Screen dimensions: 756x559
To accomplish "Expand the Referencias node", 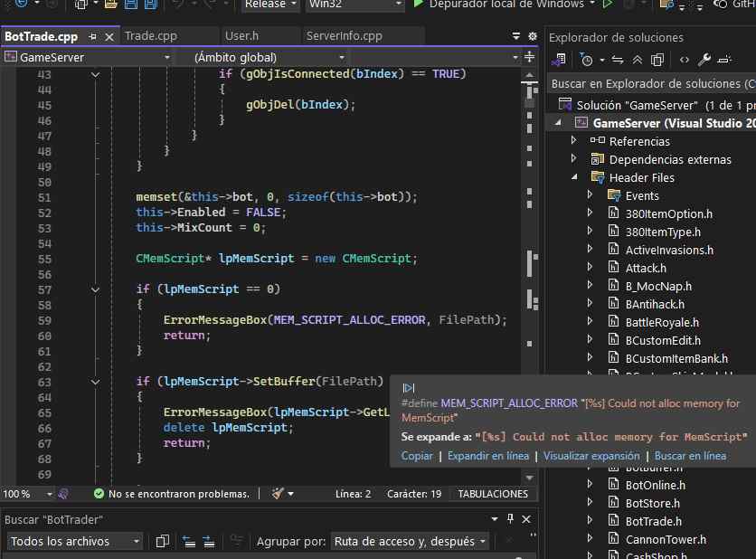I will point(573,140).
